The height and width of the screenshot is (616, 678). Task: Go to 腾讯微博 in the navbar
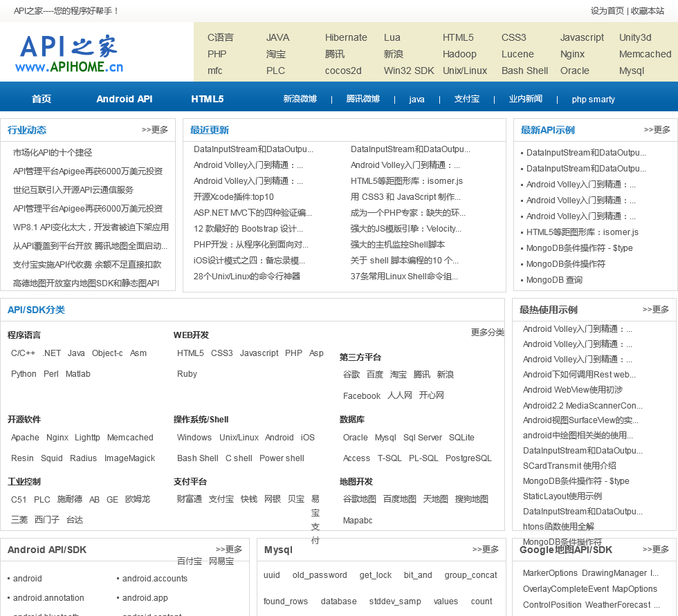[363, 99]
